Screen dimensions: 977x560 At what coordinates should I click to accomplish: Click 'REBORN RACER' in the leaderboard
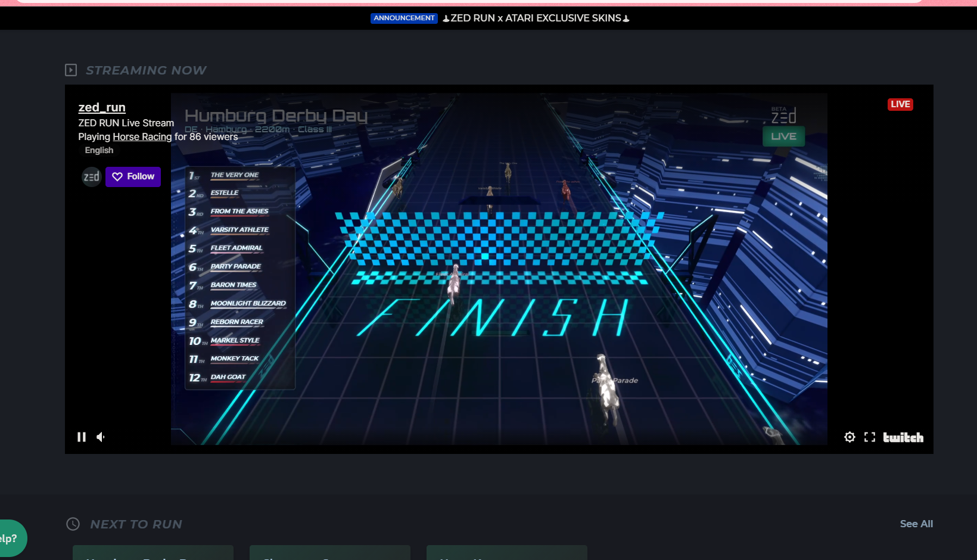pos(237,322)
